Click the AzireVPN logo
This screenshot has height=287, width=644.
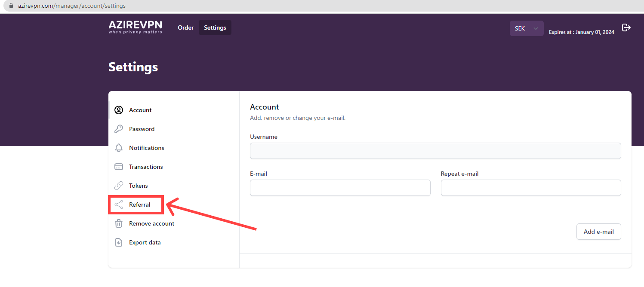tap(136, 27)
